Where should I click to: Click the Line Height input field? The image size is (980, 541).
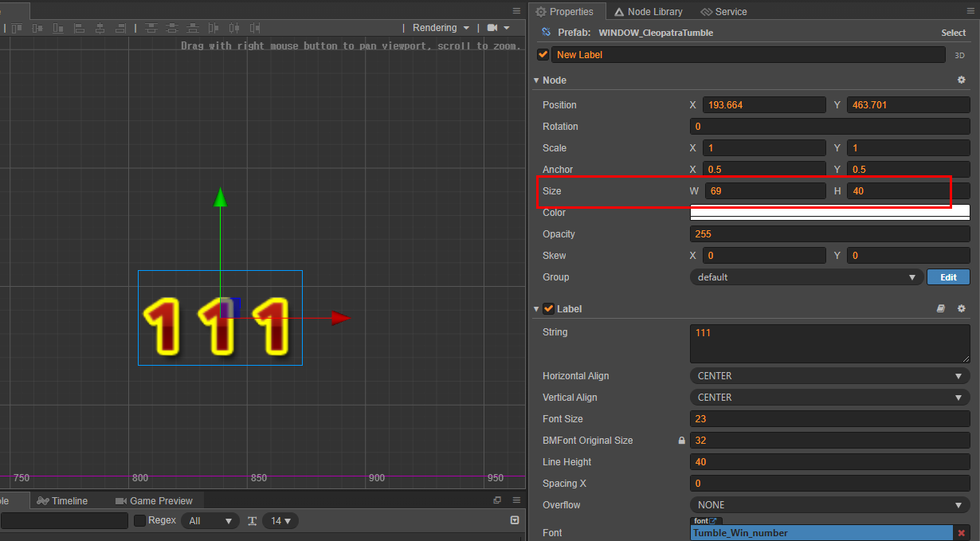(829, 462)
